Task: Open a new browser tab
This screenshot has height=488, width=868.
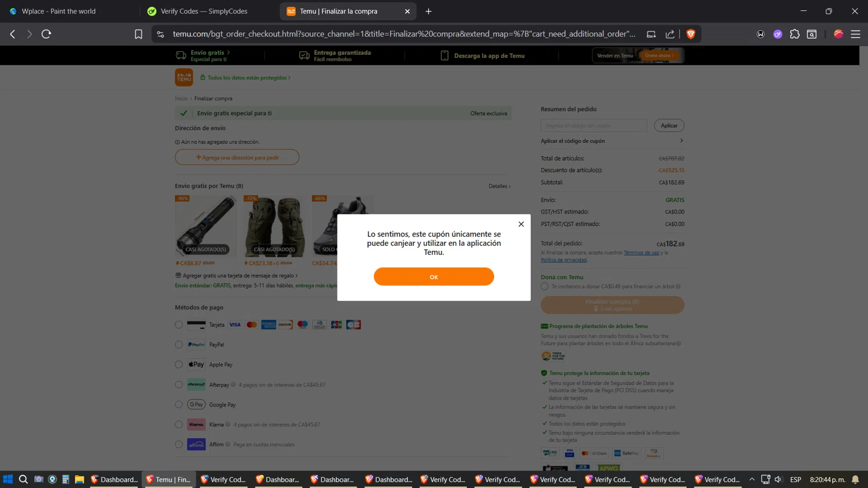Action: 428,11
